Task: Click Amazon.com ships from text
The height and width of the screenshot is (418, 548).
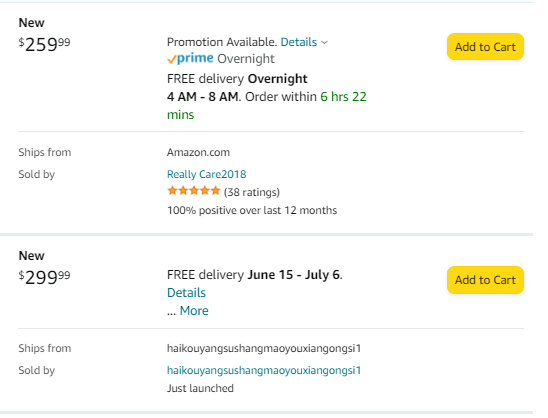Action: coord(198,152)
